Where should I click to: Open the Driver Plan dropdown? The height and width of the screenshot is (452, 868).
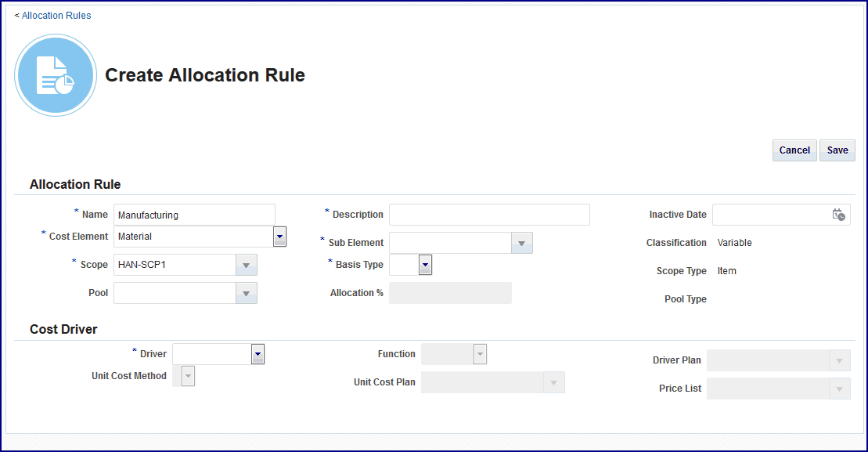[x=838, y=360]
